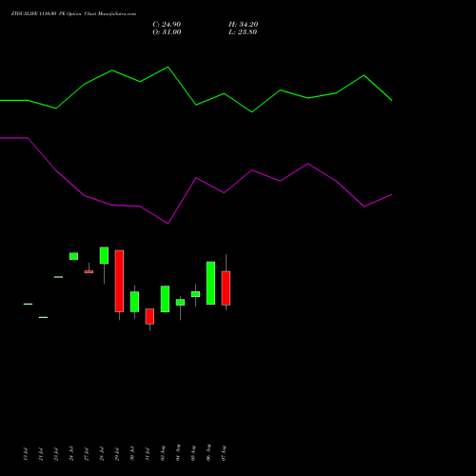This screenshot has width=476, height=476.
Task: Click the tall green candle for 06 Aug
Action: (210, 283)
